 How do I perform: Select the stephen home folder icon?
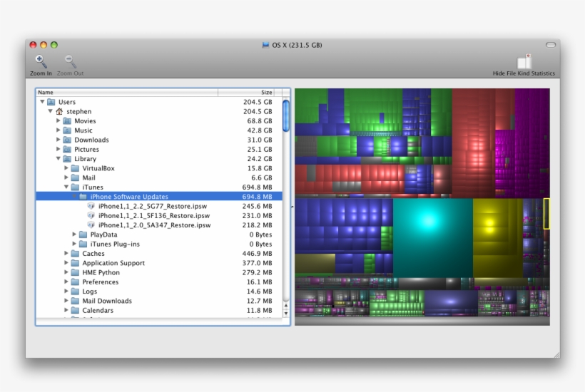click(59, 111)
